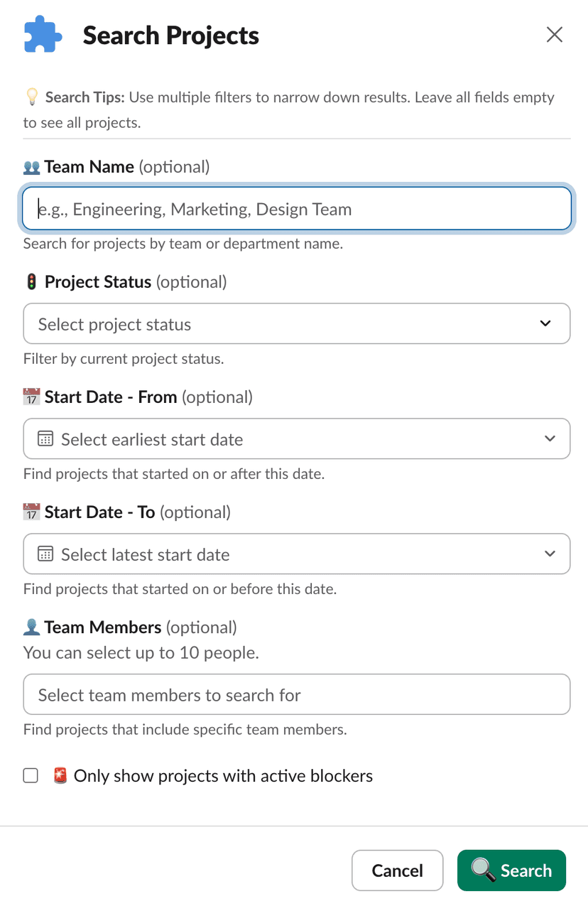The width and height of the screenshot is (588, 921).
Task: Click the blue puzzle piece app icon
Action: tap(43, 35)
